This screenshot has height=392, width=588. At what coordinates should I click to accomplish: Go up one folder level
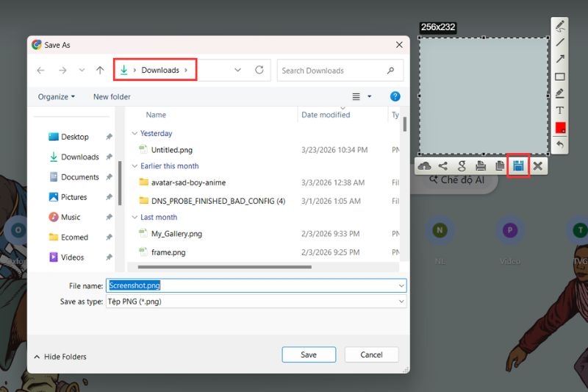tap(100, 70)
